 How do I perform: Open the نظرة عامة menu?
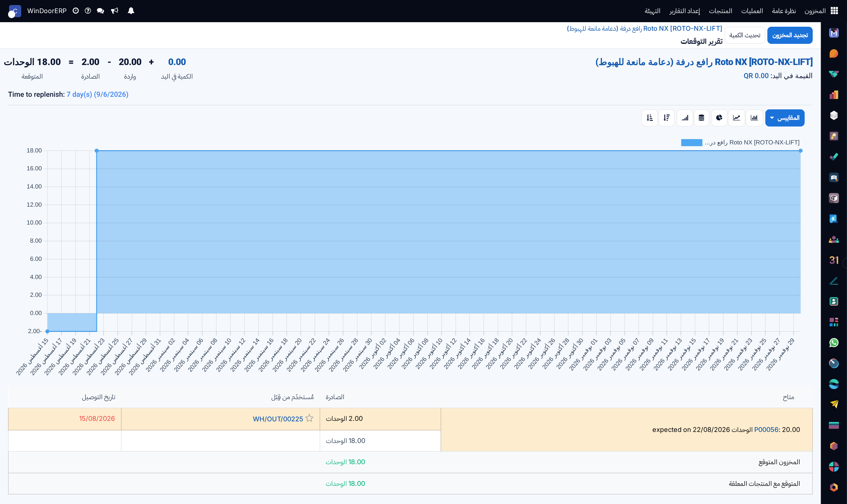click(x=783, y=11)
